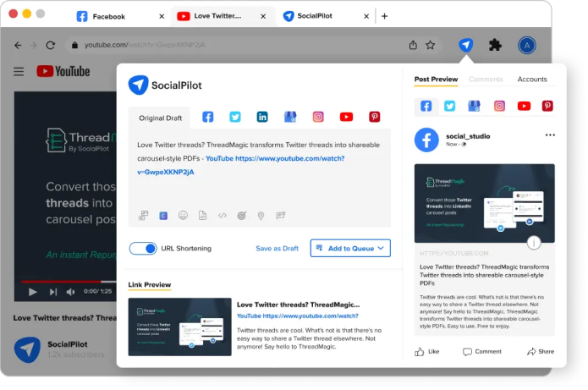Toggle the URL Shortening switch
Screen dimensions: 588x390
tap(143, 248)
